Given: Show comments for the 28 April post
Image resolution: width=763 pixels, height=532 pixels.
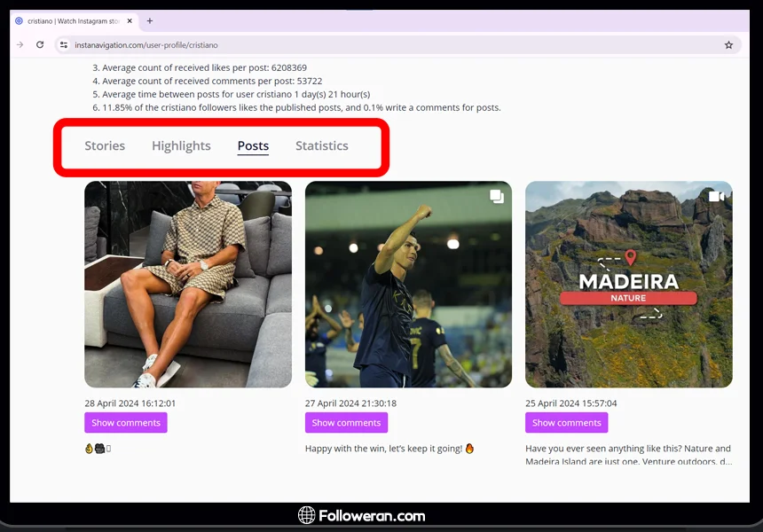Looking at the screenshot, I should pos(126,423).
